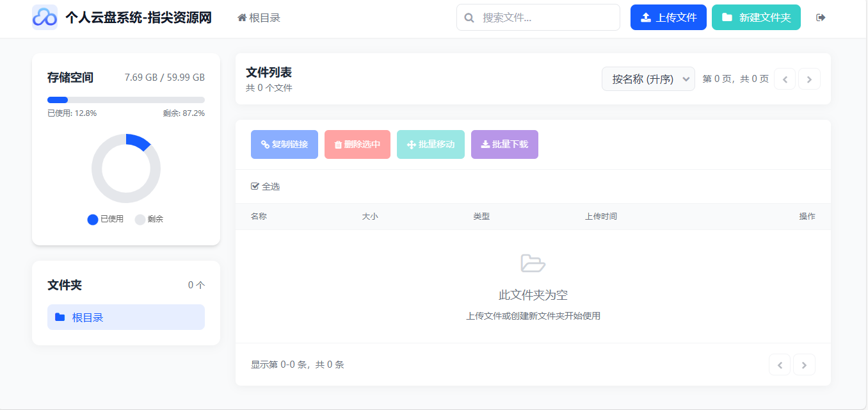This screenshot has width=868, height=410.
Task: Click the previous arrow in bottom pager
Action: (779, 365)
